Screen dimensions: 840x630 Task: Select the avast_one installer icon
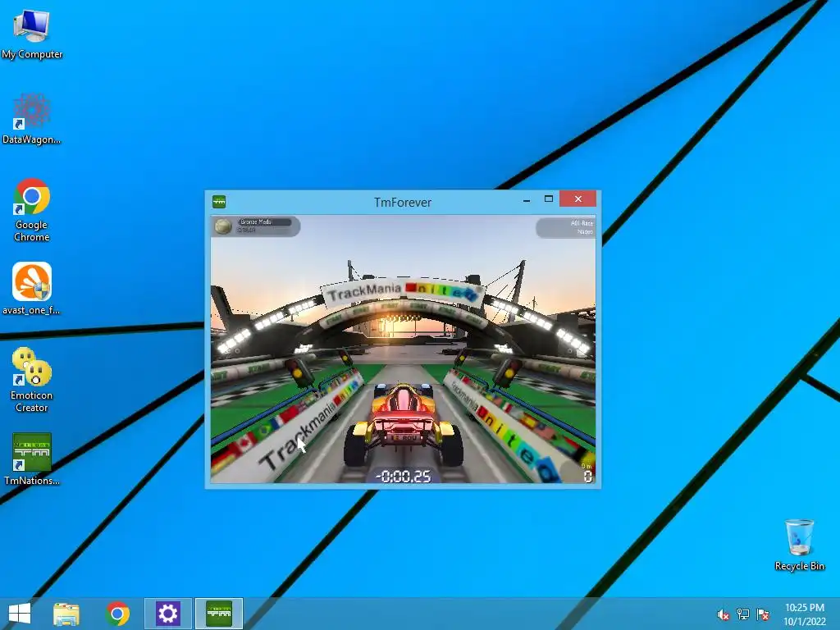click(32, 288)
